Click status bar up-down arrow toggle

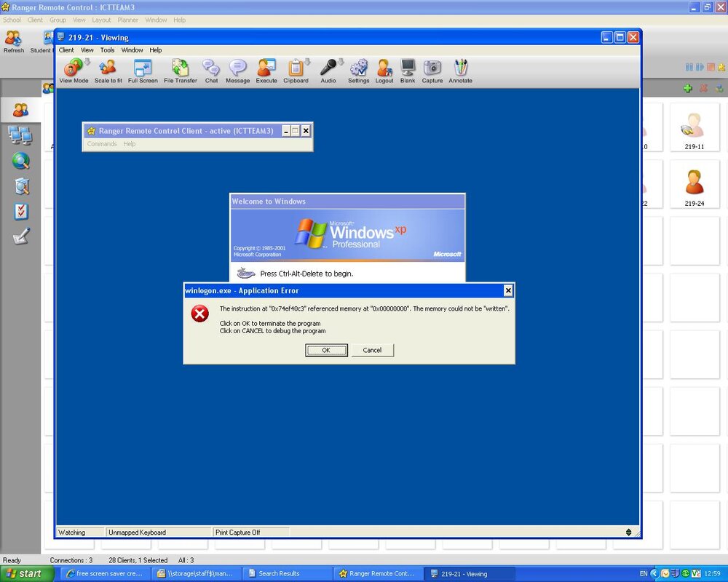(x=628, y=533)
